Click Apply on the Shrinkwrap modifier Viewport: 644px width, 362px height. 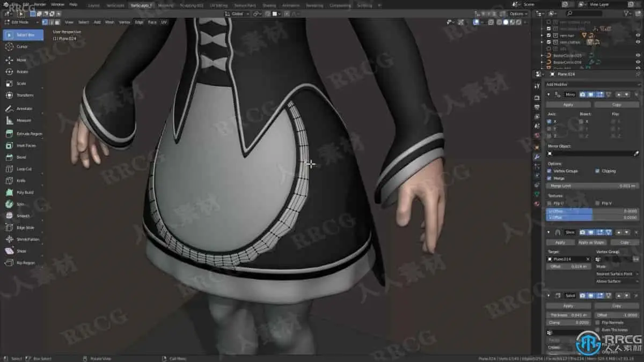tap(560, 242)
